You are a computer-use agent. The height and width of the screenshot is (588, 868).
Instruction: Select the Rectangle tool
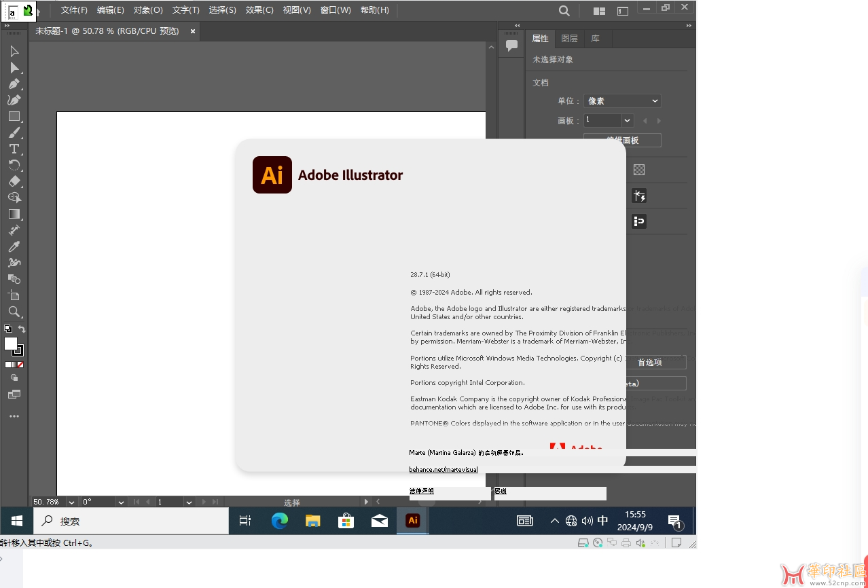[x=14, y=117]
